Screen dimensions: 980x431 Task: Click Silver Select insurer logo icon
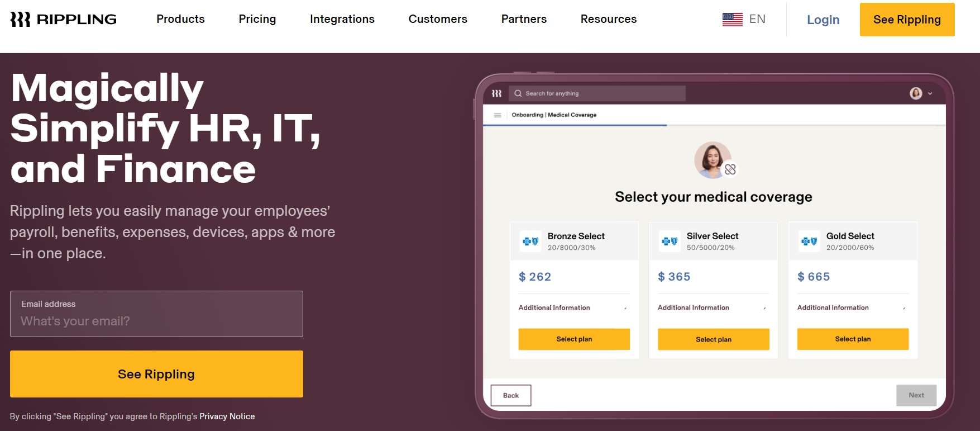click(x=669, y=241)
